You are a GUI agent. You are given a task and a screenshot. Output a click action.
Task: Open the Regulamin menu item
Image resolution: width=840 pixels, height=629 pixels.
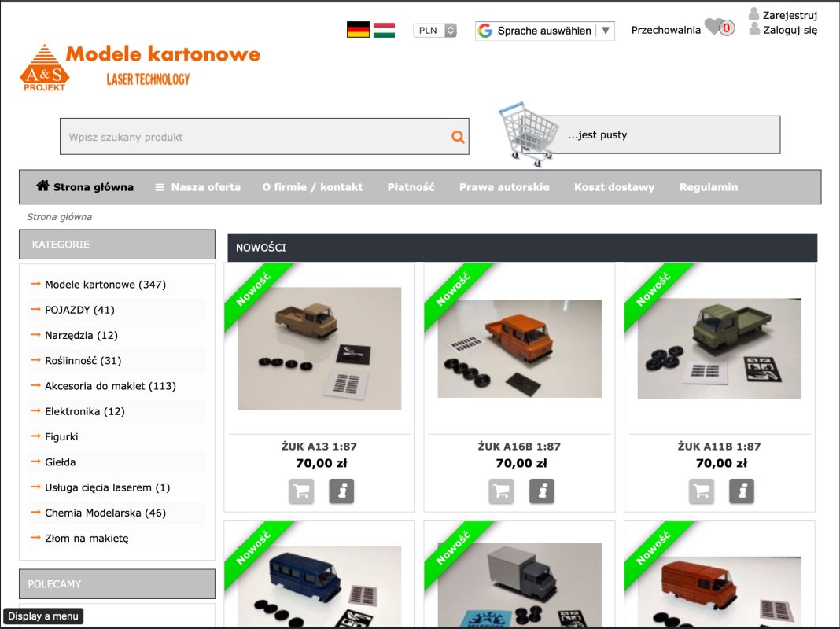[x=707, y=187]
